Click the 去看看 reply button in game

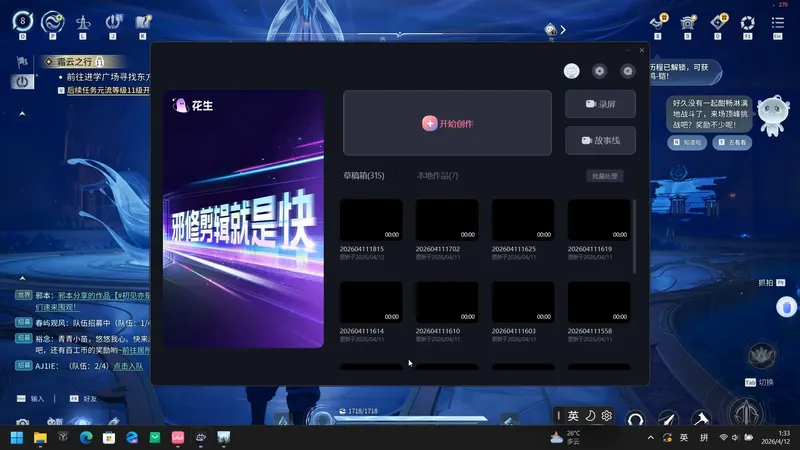pyautogui.click(x=732, y=142)
